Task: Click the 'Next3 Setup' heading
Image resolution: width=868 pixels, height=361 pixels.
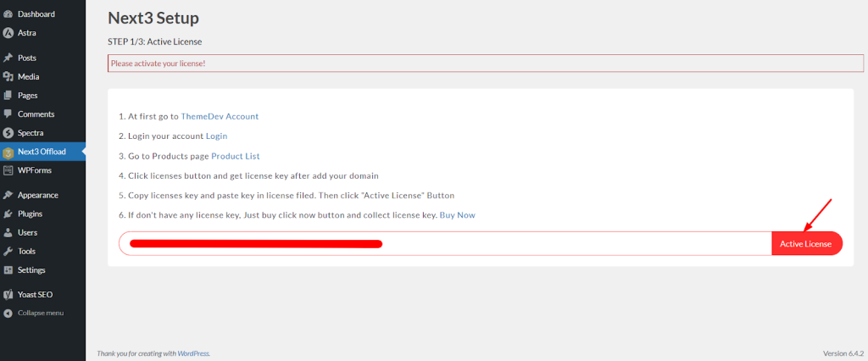Action: pos(153,19)
